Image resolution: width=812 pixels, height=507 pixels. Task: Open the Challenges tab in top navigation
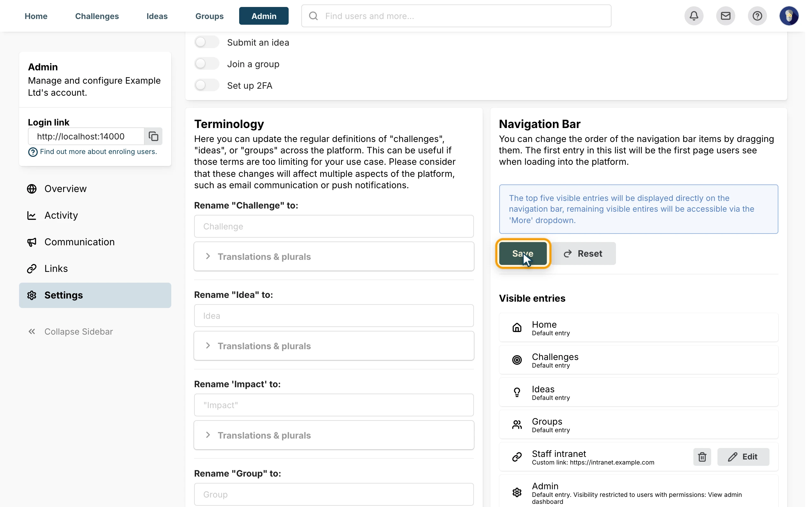(97, 16)
